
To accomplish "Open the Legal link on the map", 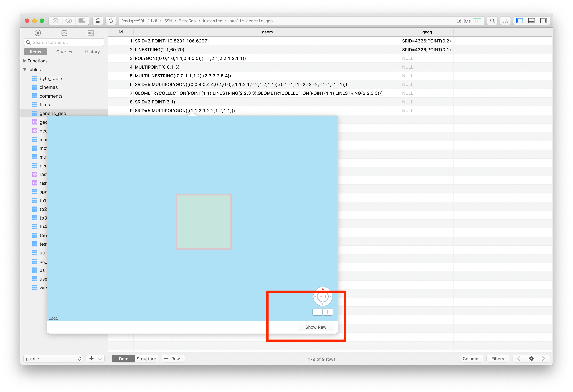I will [54, 318].
